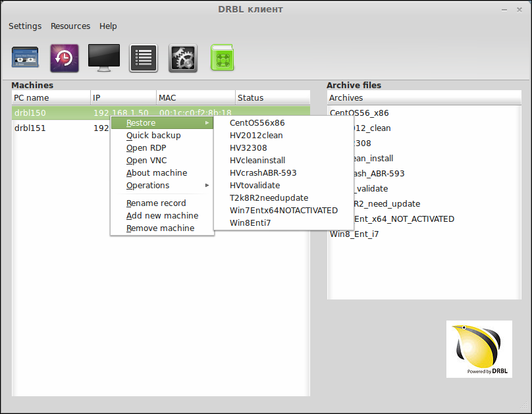
Task: Open the Settings menu
Action: (25, 26)
